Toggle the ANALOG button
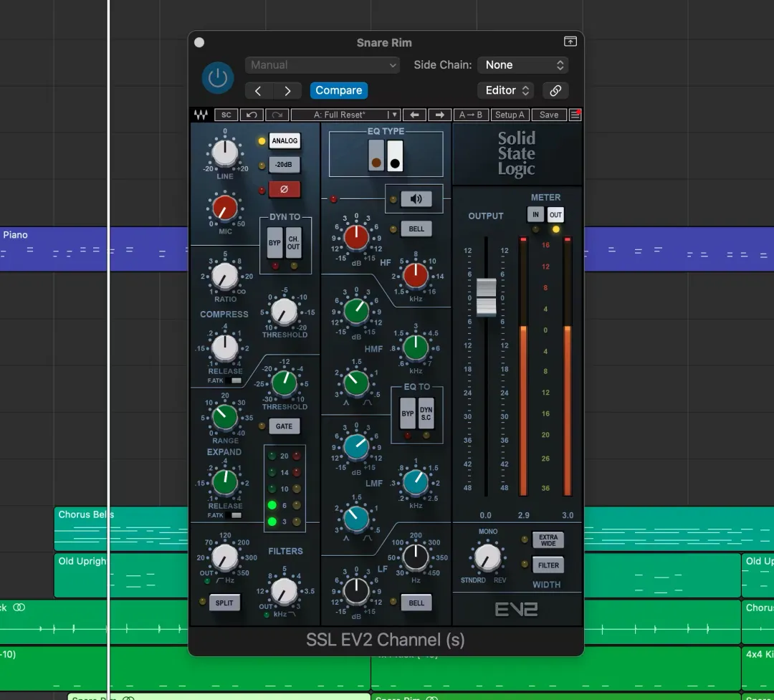Image resolution: width=774 pixels, height=700 pixels. point(285,140)
